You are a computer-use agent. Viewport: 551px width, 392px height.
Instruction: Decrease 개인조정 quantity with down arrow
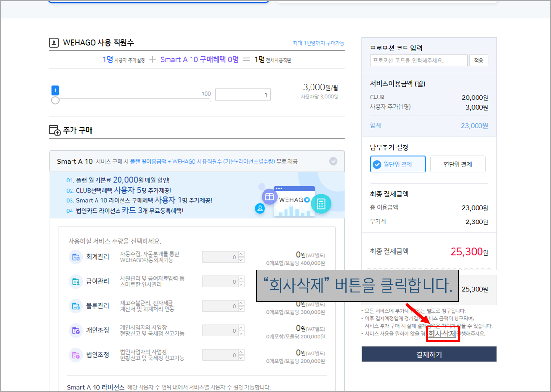241,334
